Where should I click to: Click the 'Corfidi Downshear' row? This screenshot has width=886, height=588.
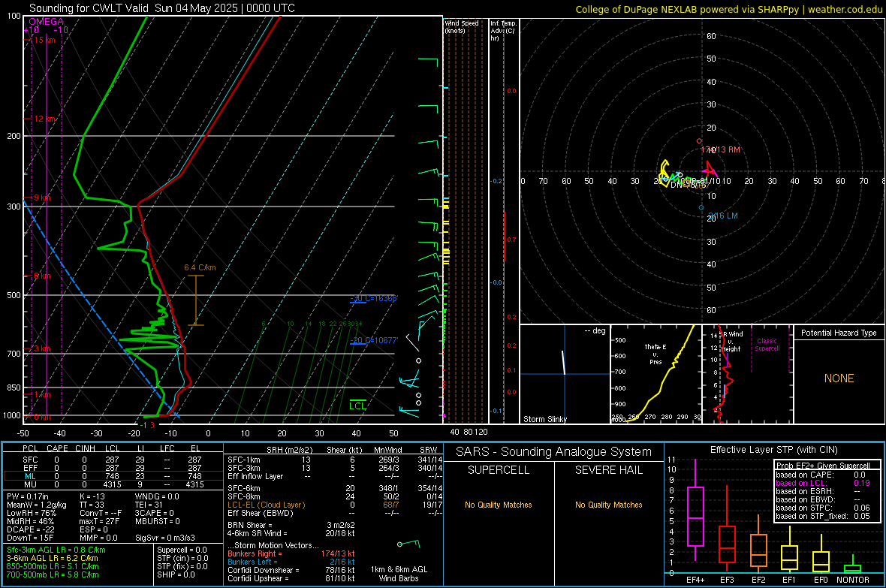291,570
